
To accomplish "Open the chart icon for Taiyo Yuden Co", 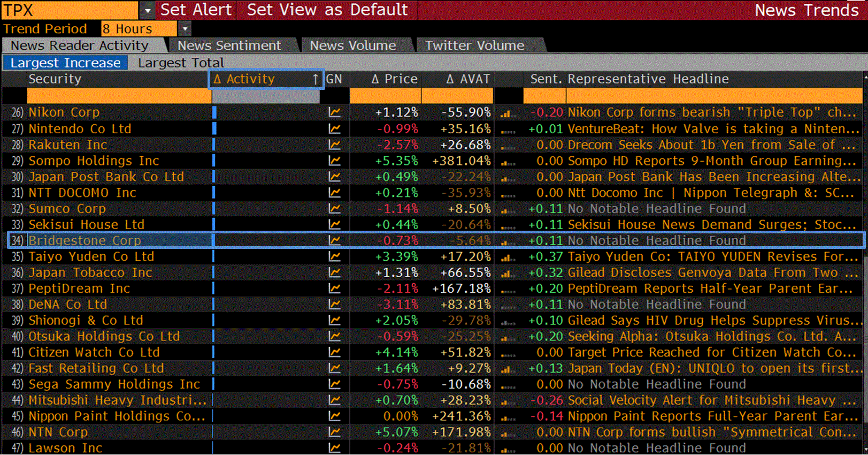I will click(x=334, y=257).
